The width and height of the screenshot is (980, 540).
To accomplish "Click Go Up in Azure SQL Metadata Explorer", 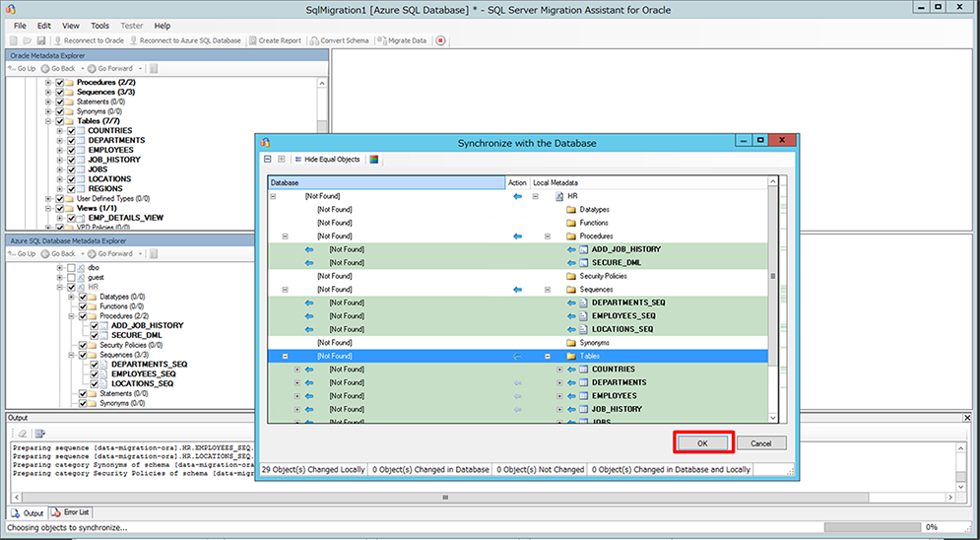I will pyautogui.click(x=23, y=254).
